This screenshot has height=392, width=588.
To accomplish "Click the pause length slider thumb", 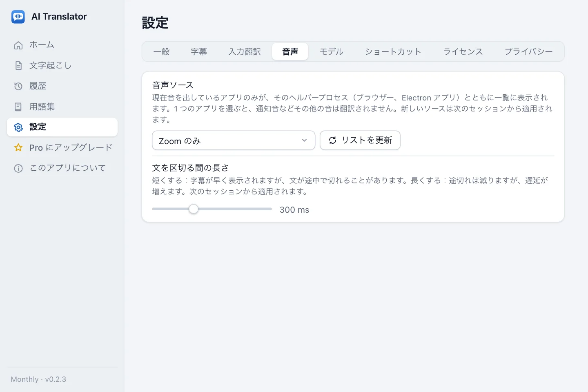I will (194, 209).
